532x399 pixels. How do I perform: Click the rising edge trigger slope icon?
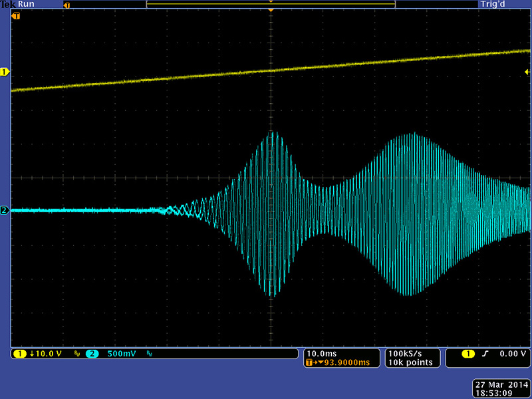click(x=487, y=353)
